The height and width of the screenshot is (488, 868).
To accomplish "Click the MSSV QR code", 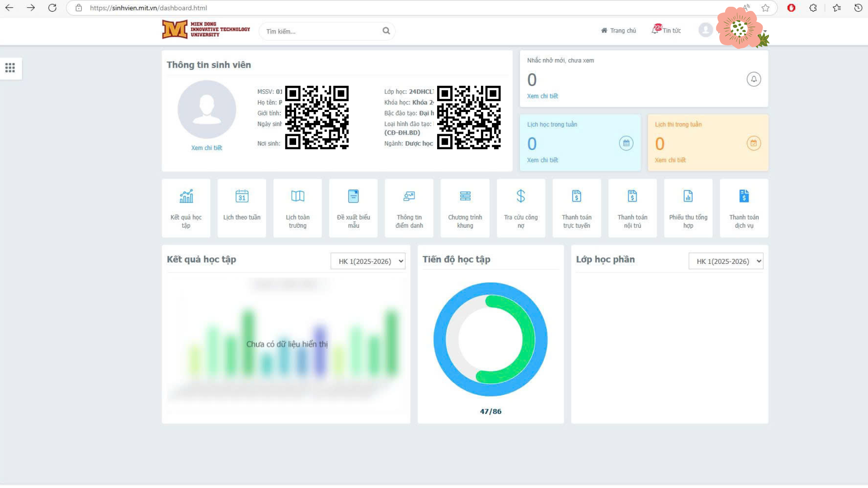I will 317,117.
